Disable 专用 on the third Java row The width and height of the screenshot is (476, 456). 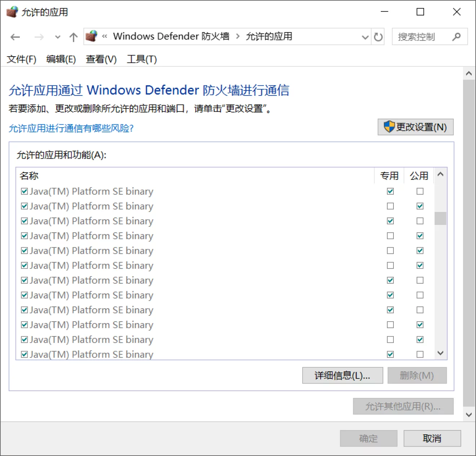[390, 221]
